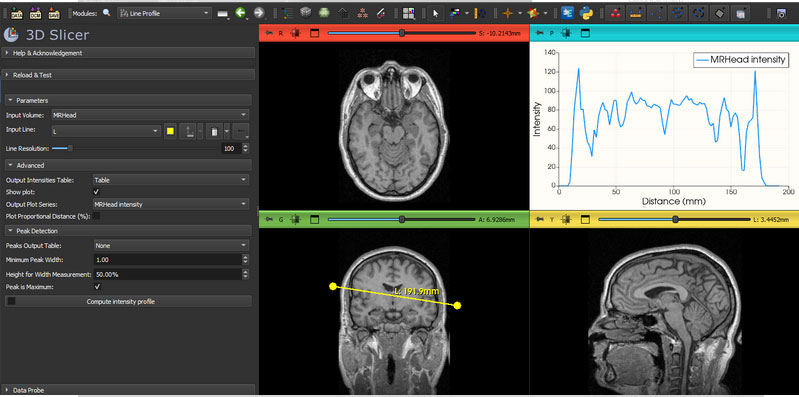Open the Python console icon

click(x=587, y=13)
